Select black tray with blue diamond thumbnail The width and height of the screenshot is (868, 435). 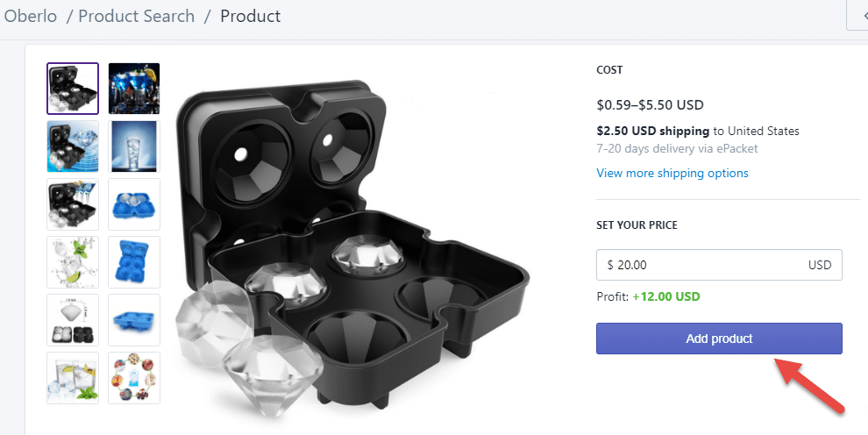(x=73, y=146)
